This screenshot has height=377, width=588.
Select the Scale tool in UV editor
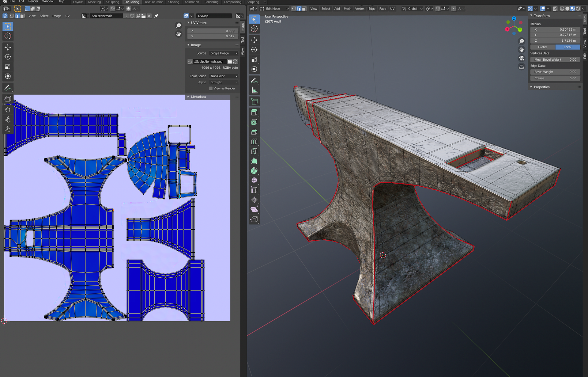[x=8, y=67]
